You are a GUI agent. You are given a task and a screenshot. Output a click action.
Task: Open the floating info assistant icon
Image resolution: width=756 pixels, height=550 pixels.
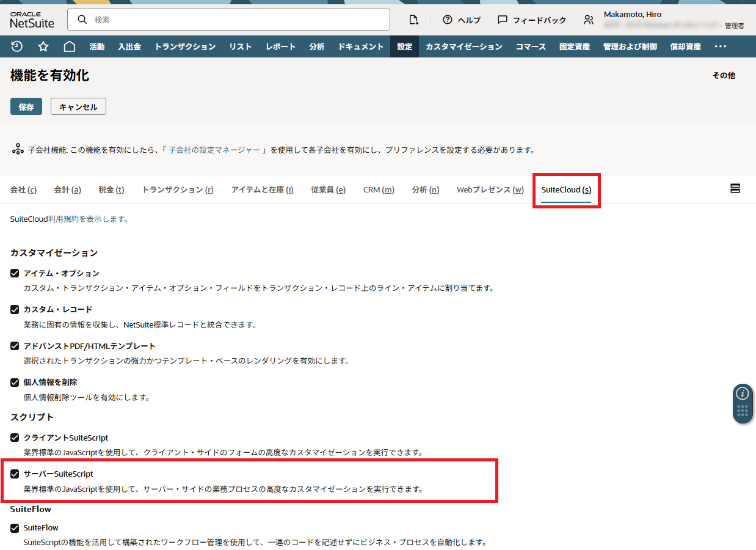[x=743, y=394]
